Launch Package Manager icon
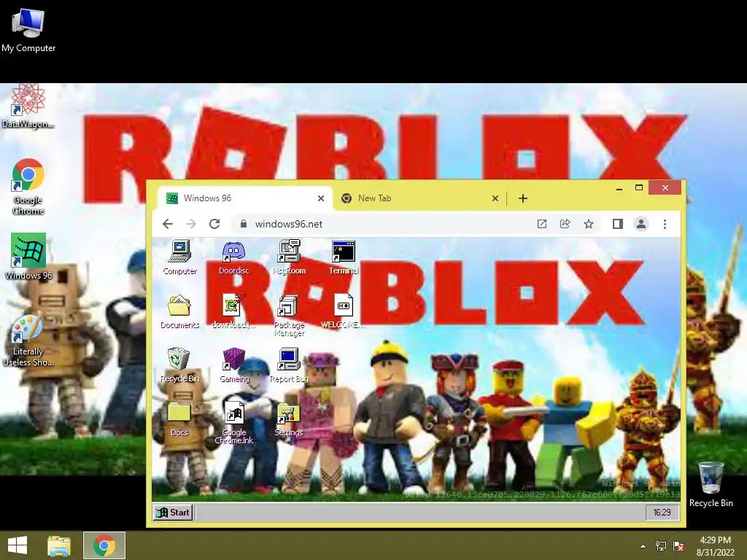Viewport: 747px width, 560px height. pyautogui.click(x=289, y=316)
